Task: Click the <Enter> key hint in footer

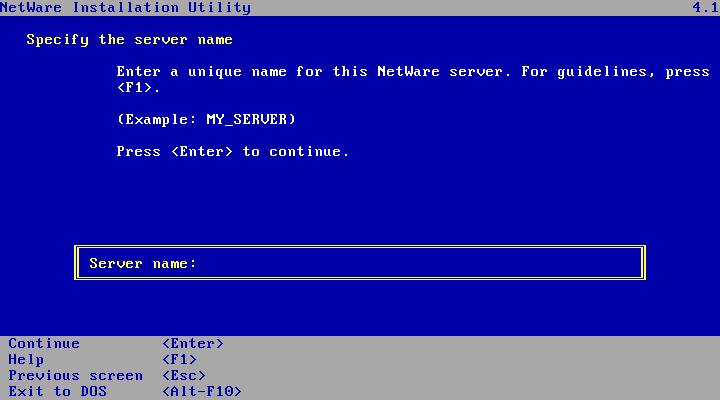Action: pyautogui.click(x=193, y=344)
